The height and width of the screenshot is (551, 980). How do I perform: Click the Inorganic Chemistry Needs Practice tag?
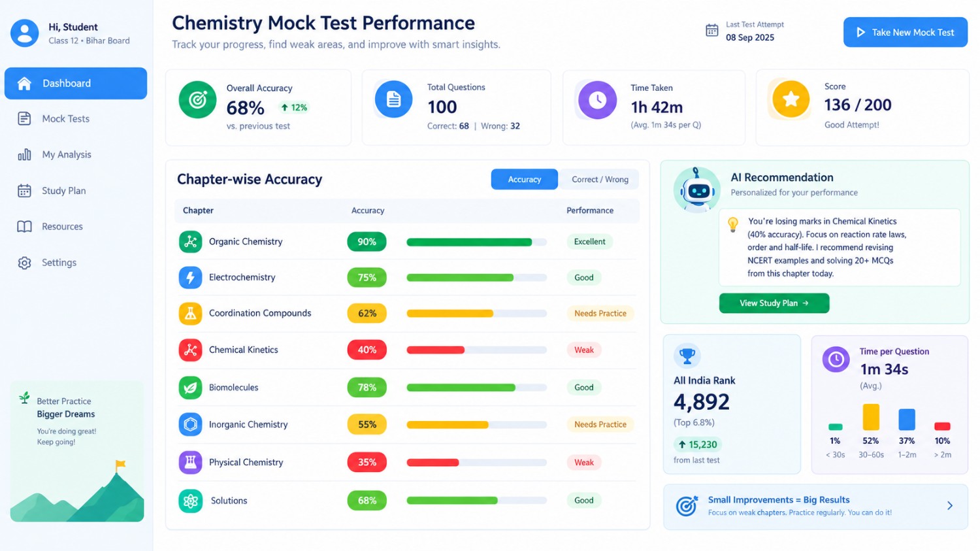click(600, 424)
